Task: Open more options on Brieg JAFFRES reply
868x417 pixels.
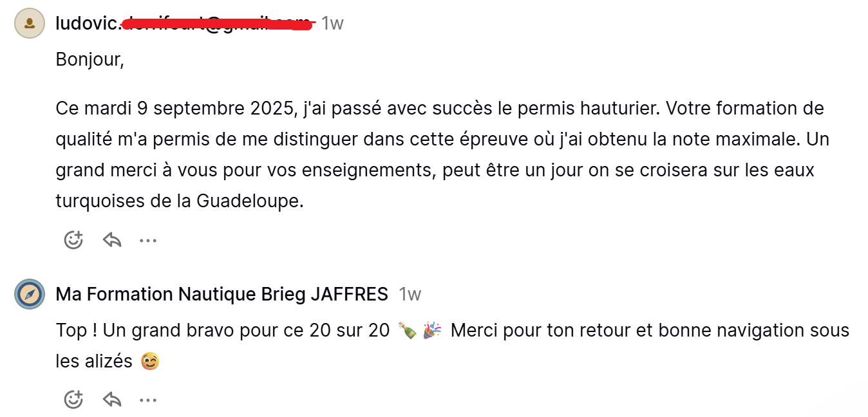Action: 148,400
